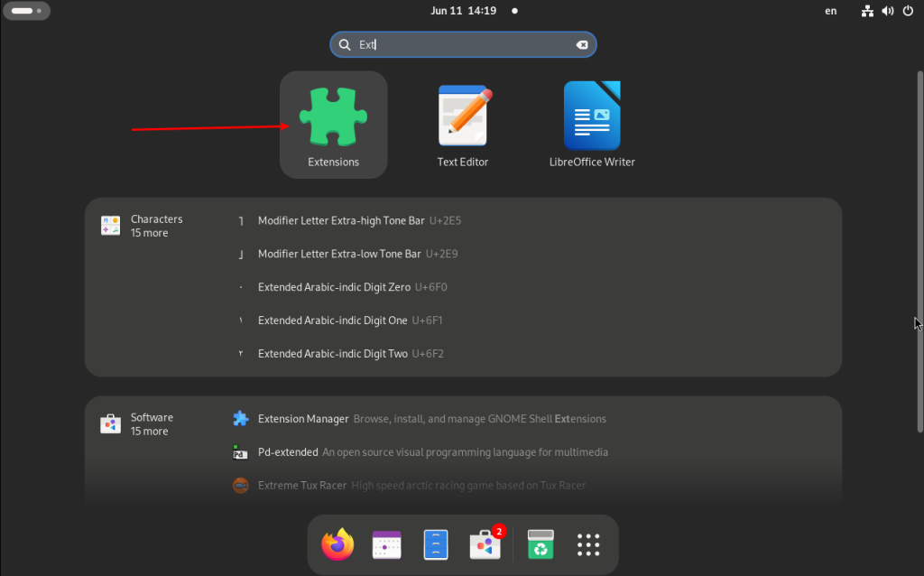The image size is (924, 576).
Task: Open the Files app in dock
Action: pos(436,544)
